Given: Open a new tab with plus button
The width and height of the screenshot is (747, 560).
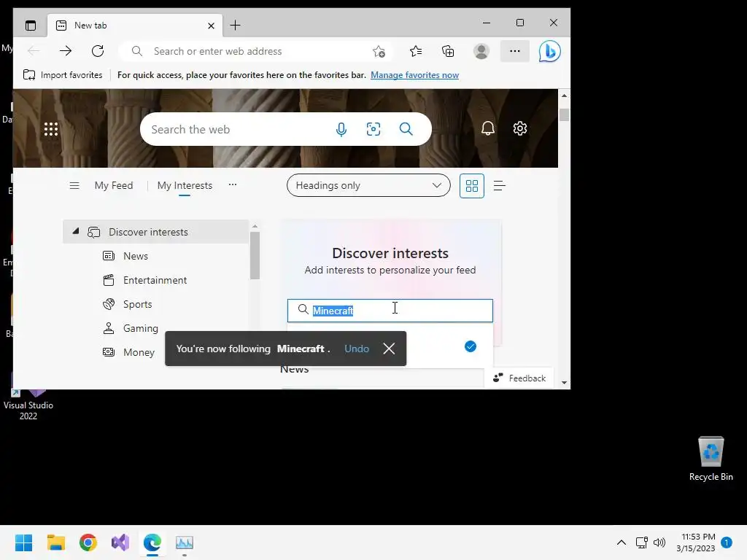Looking at the screenshot, I should click(x=236, y=26).
